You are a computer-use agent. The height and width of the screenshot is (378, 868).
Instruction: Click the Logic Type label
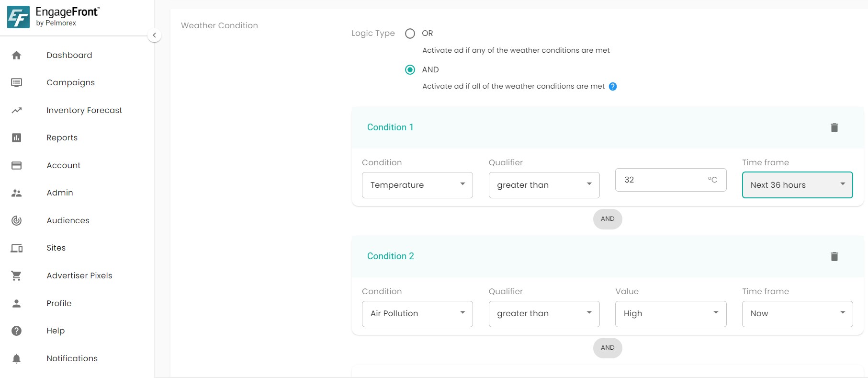[373, 34]
